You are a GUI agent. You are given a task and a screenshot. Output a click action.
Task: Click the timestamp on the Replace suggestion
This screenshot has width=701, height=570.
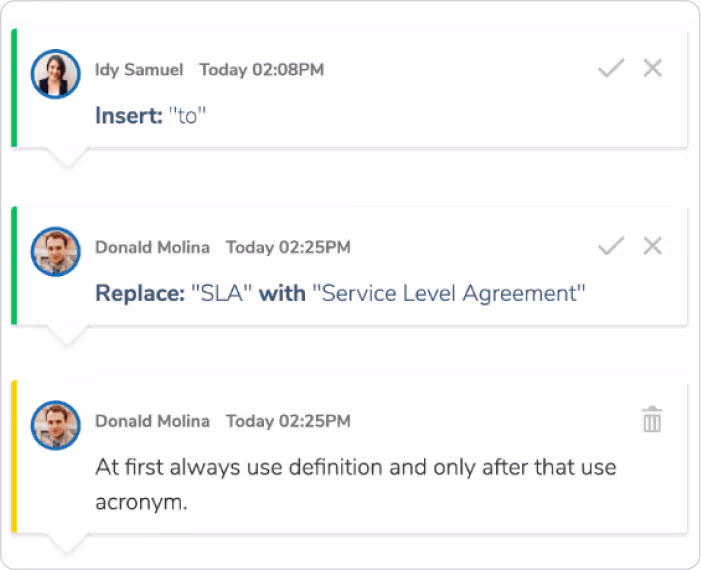pyautogui.click(x=288, y=247)
